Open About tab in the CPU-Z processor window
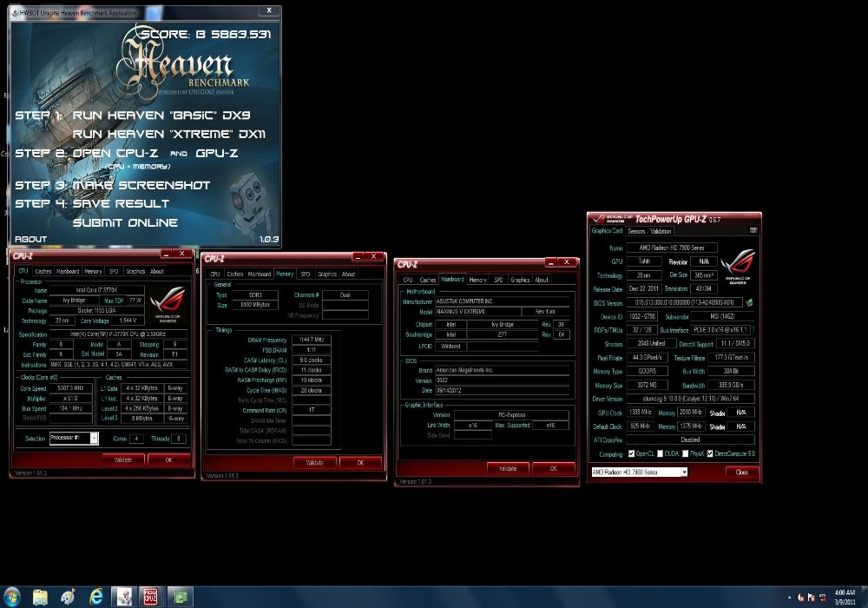868x608 pixels. (x=156, y=271)
